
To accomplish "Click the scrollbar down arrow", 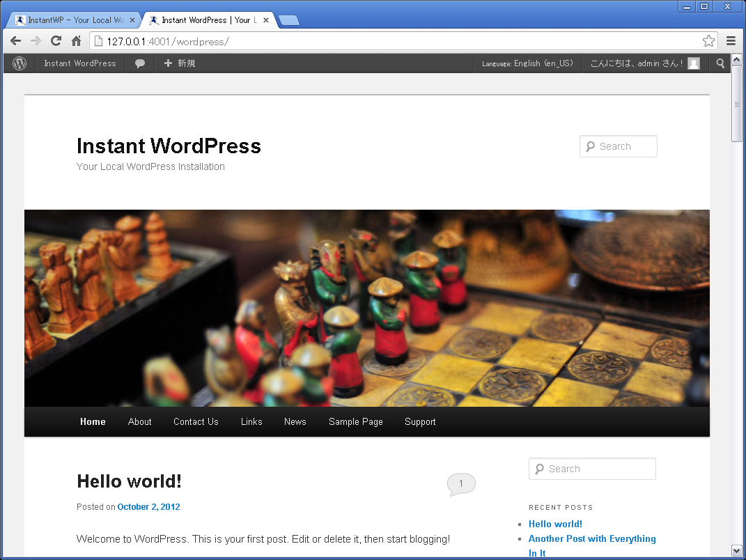I will point(736,551).
